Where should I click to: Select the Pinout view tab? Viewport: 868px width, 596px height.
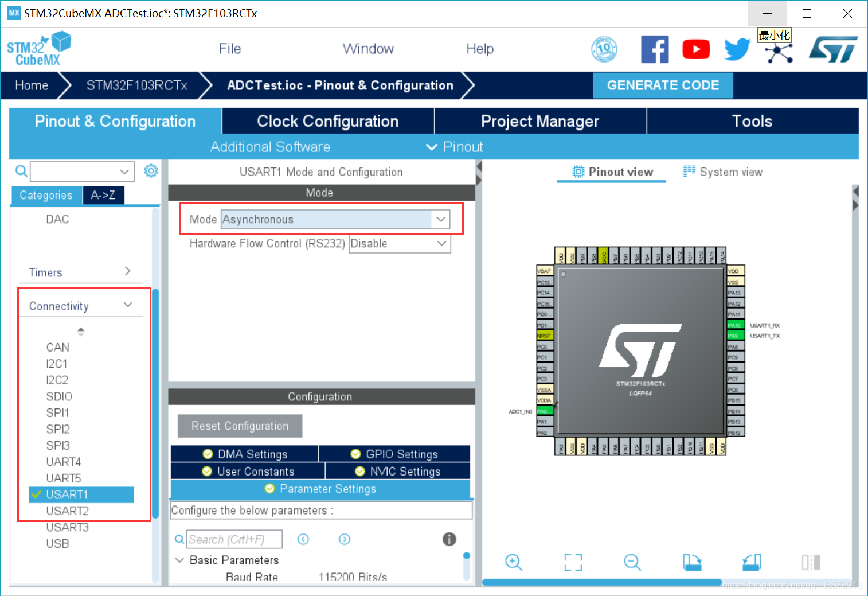point(612,172)
